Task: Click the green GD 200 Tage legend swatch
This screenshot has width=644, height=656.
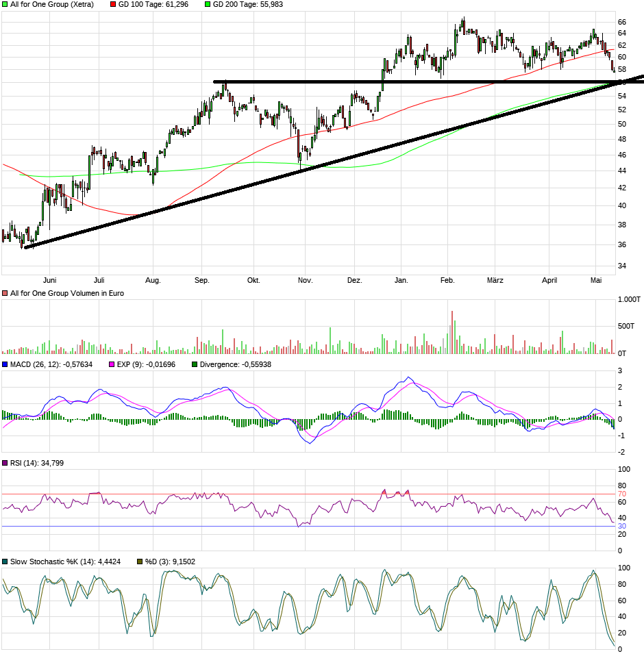Action: pos(208,4)
